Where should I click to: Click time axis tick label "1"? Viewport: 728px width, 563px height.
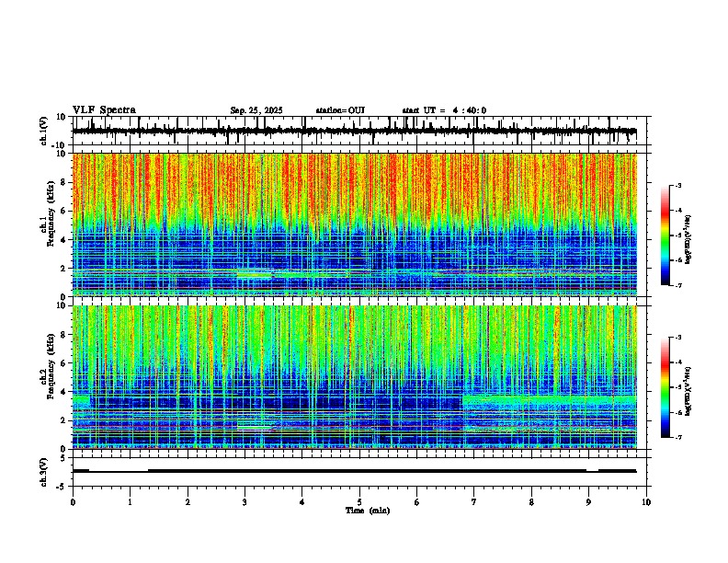(130, 502)
